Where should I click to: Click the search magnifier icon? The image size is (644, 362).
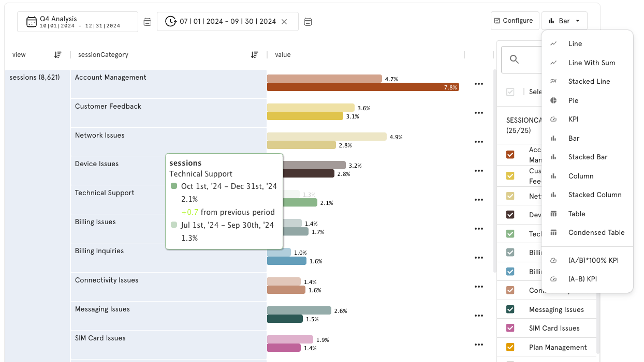(514, 60)
